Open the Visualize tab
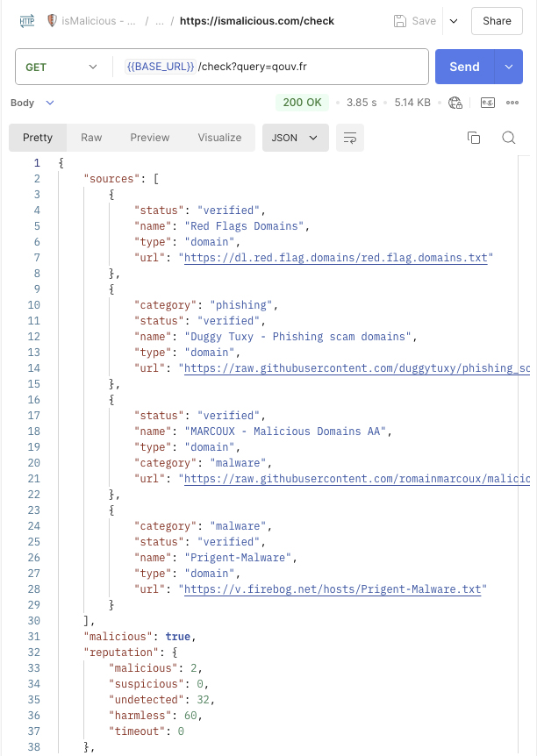537x756 pixels. click(218, 138)
